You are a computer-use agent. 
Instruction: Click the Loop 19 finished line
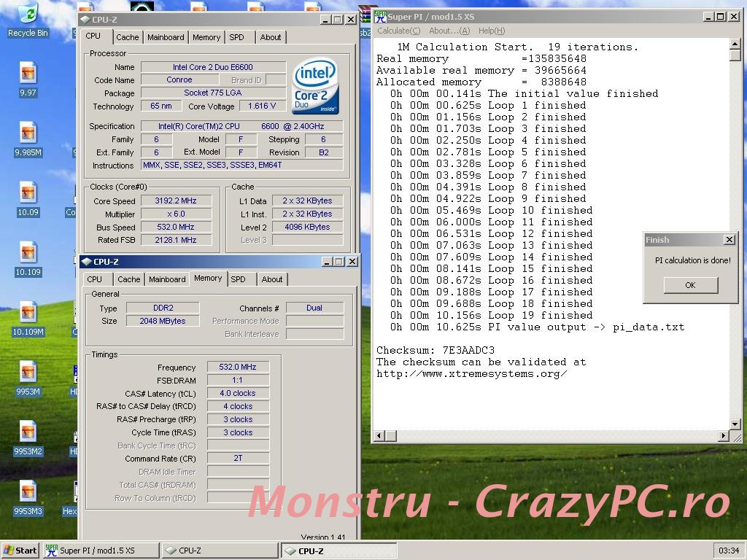click(491, 315)
